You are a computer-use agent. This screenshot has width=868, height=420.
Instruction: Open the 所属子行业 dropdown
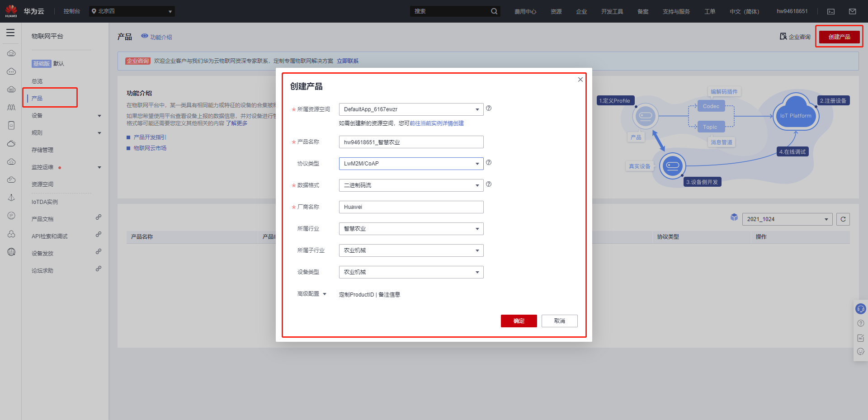pos(411,250)
